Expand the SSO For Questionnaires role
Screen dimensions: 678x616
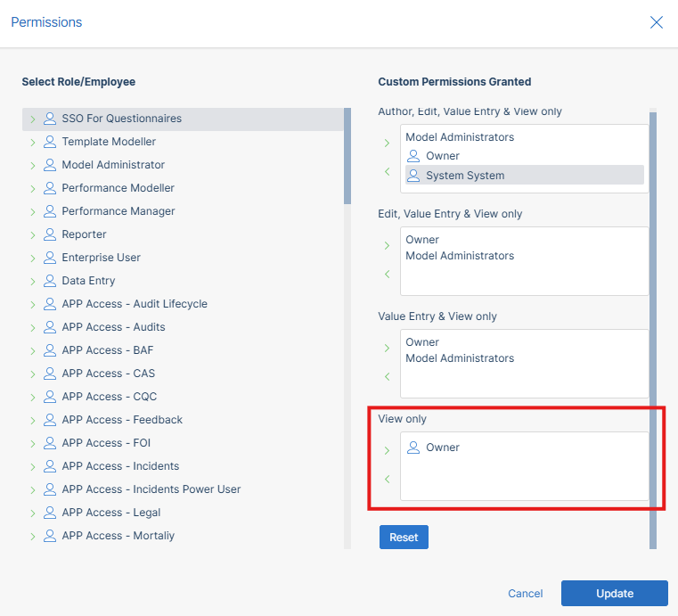click(33, 119)
